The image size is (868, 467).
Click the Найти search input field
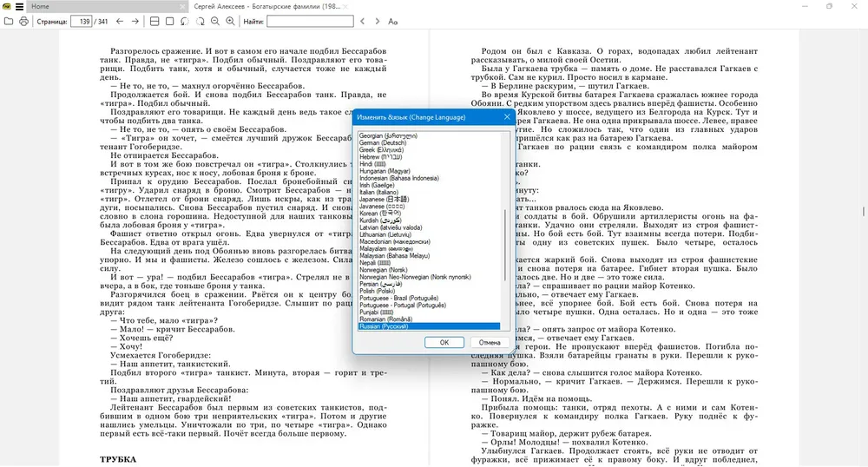tap(310, 22)
